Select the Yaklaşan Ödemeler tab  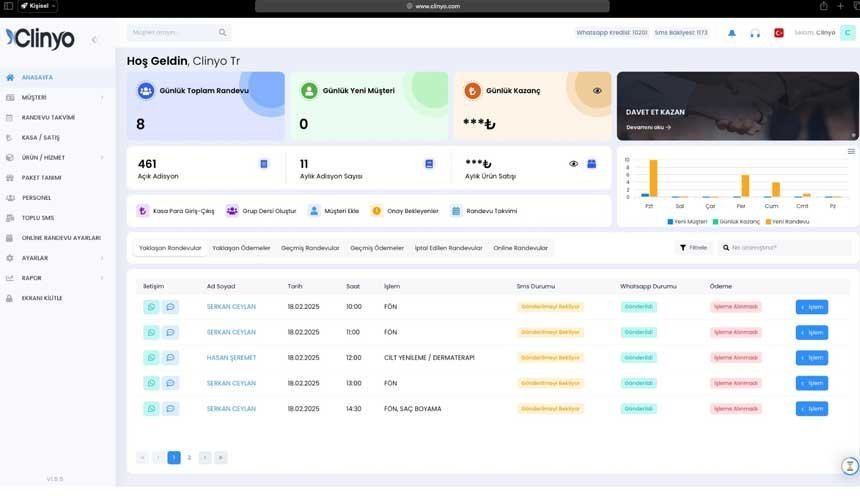(241, 248)
